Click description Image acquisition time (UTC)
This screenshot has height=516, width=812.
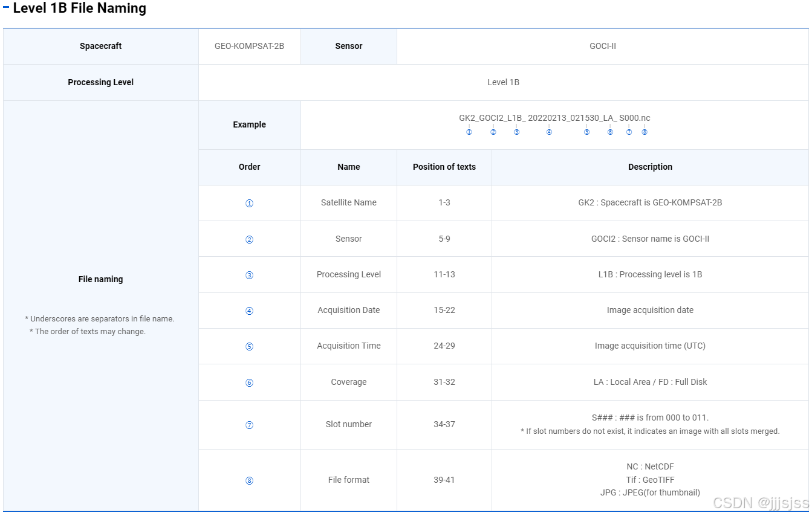pos(650,346)
